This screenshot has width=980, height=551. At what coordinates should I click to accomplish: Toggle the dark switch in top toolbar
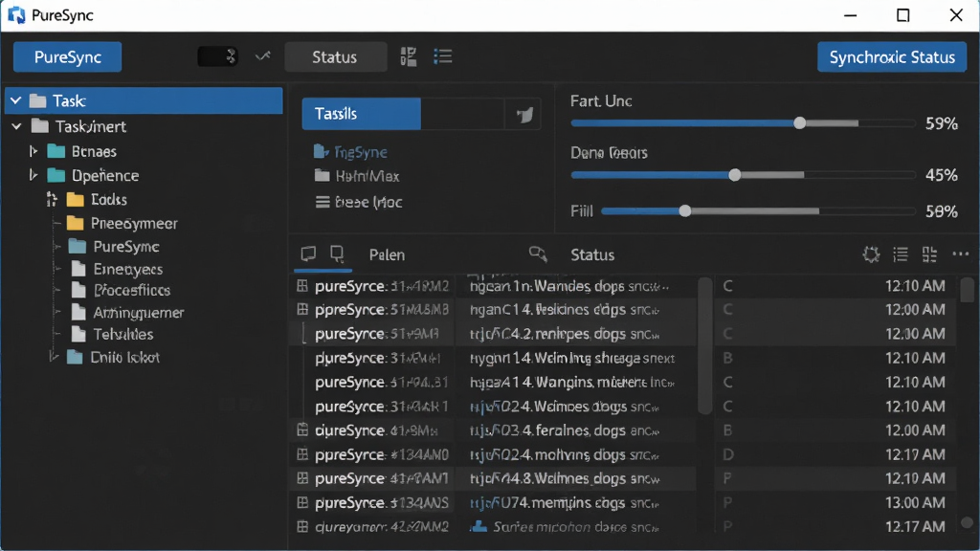217,56
